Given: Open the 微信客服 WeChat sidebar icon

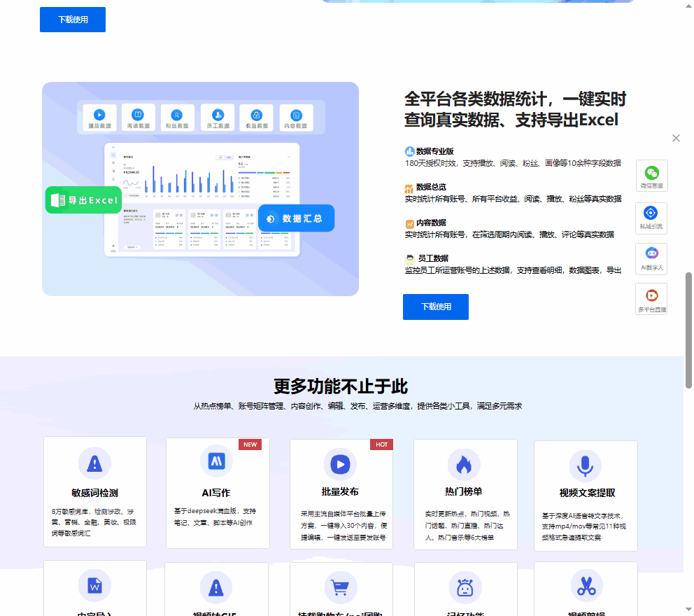Looking at the screenshot, I should pyautogui.click(x=651, y=176).
